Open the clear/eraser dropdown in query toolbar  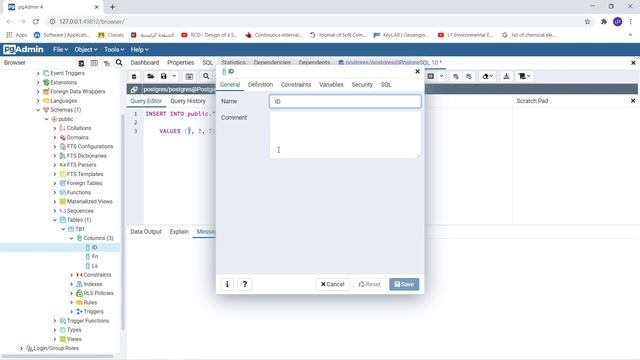click(488, 76)
